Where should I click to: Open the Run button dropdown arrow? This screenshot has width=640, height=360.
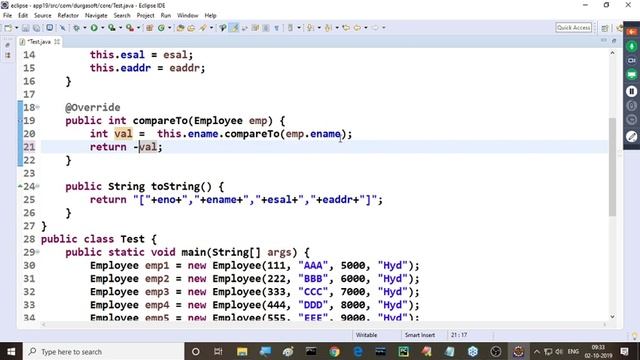tap(102, 28)
